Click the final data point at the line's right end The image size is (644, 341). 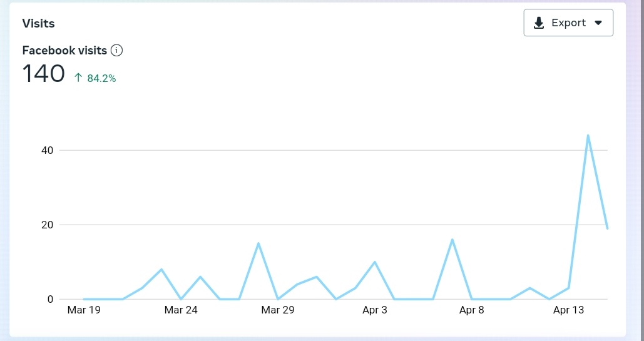tap(607, 228)
